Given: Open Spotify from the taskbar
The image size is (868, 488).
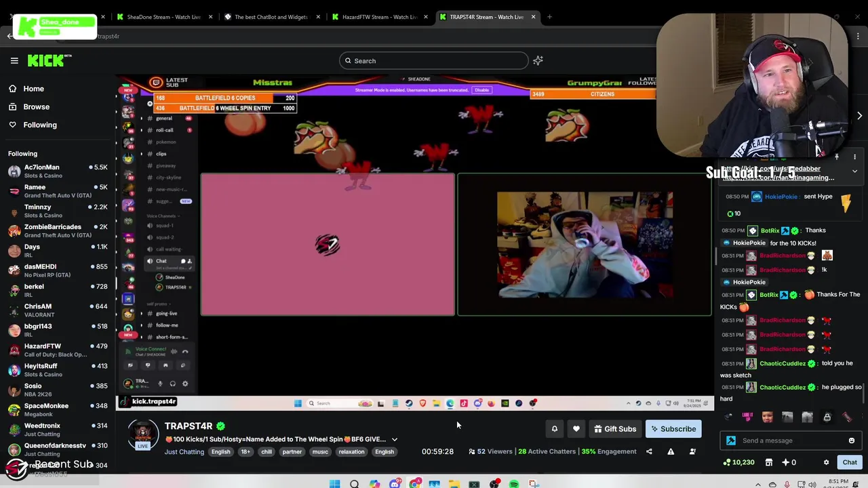Looking at the screenshot, I should click(x=514, y=484).
